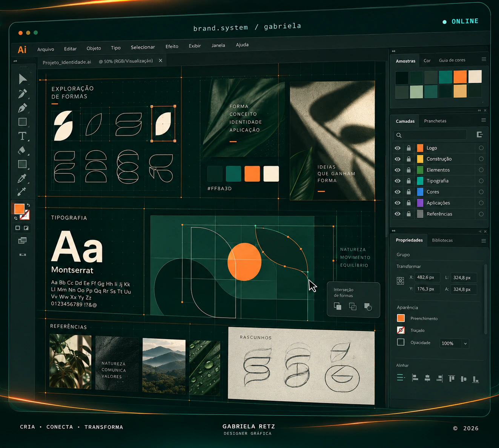Viewport: 499px width, 448px height.
Task: Pick the paint bucket tool
Action: coord(22,150)
